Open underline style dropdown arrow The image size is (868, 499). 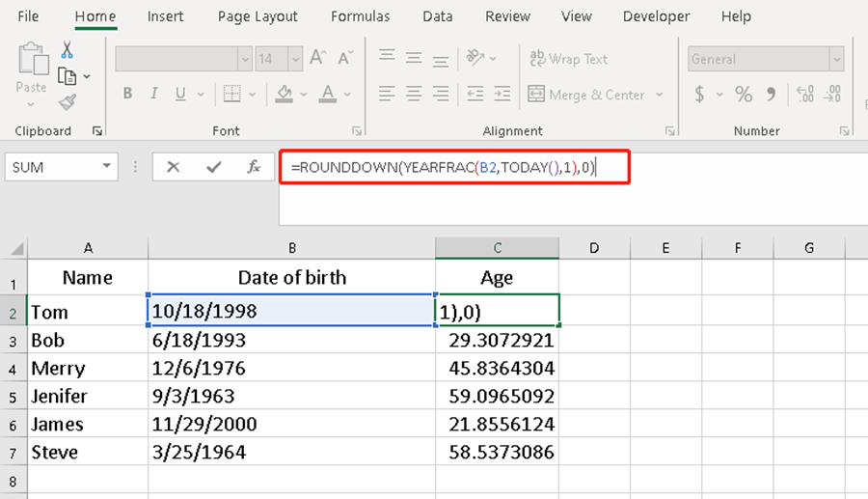(x=201, y=95)
